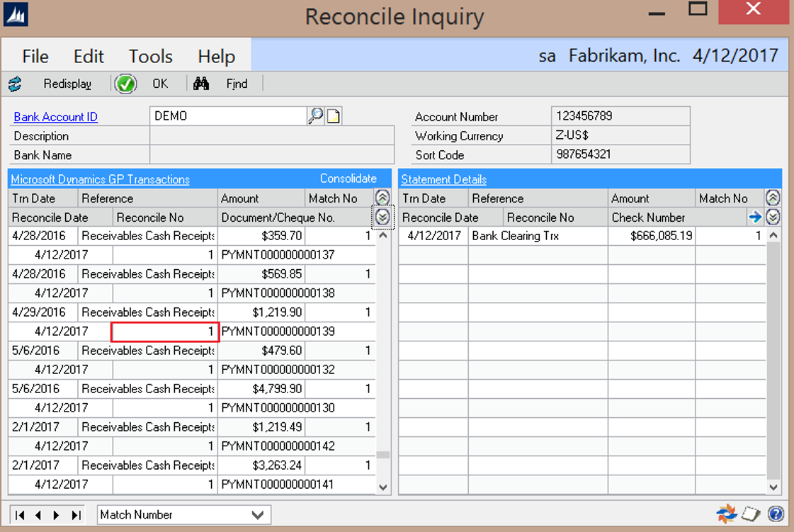The image size is (794, 532).
Task: Go to the last record navigation button
Action: 76,515
